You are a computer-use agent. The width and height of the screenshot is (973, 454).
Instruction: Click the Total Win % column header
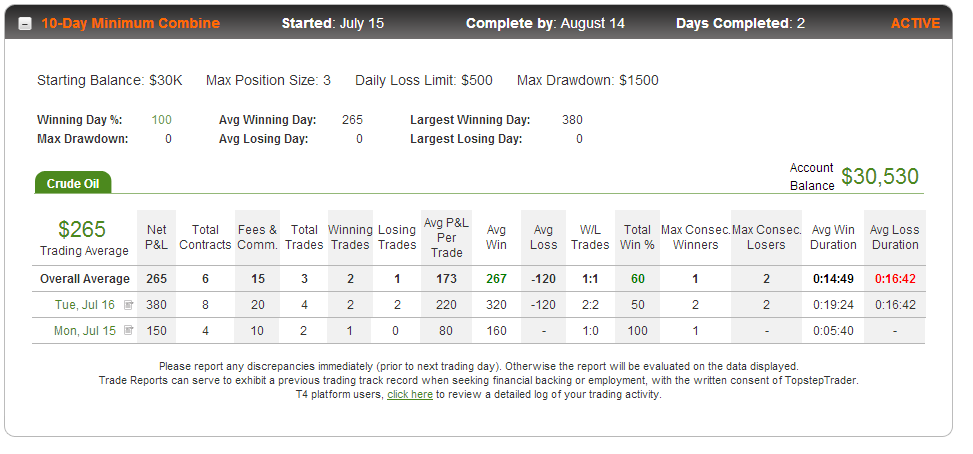pyautogui.click(x=637, y=238)
